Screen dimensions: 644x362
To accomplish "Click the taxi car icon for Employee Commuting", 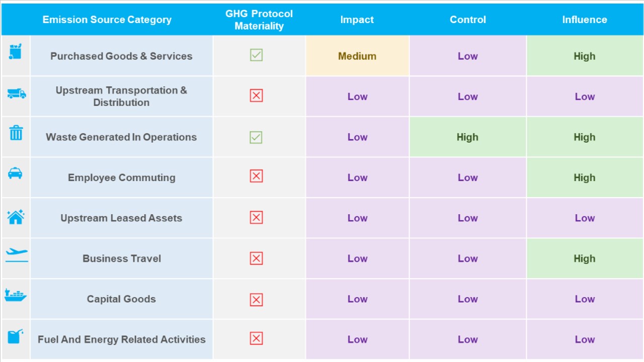I will click(x=16, y=173).
